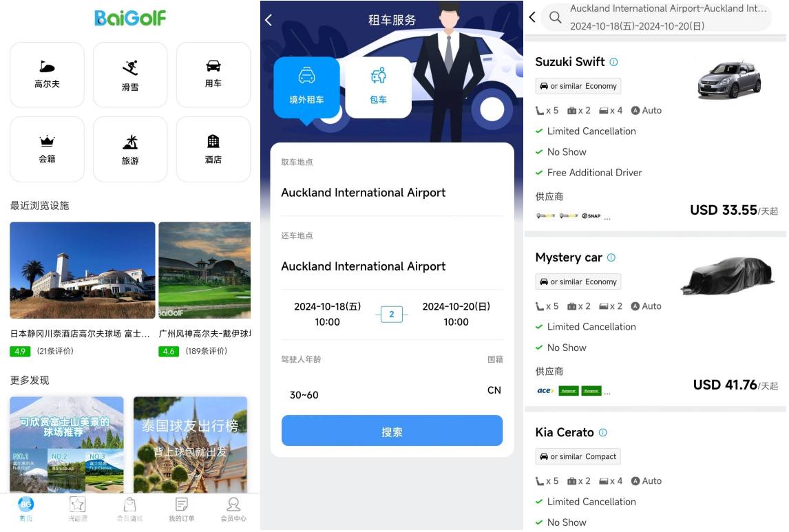Open the 滑雪 skiing category

(130, 74)
